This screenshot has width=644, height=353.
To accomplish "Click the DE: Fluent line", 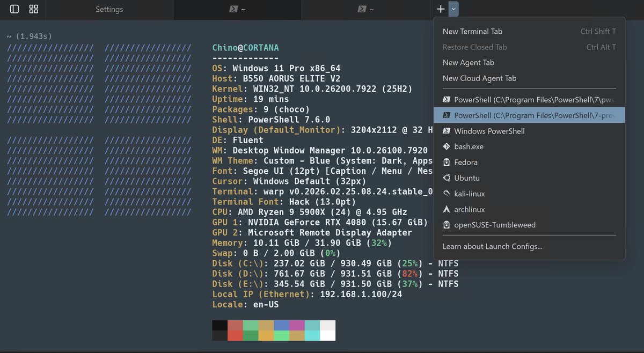I will [238, 140].
